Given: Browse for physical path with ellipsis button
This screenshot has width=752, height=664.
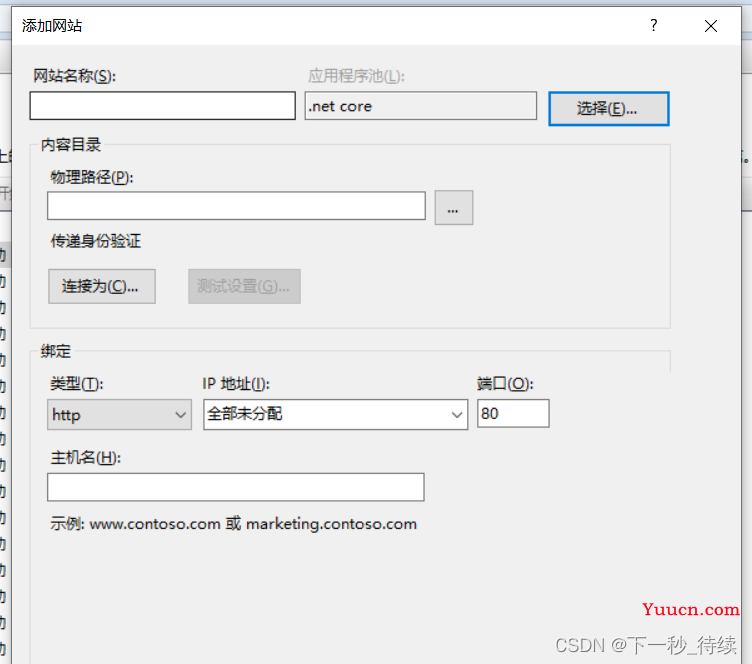Looking at the screenshot, I should pos(454,208).
